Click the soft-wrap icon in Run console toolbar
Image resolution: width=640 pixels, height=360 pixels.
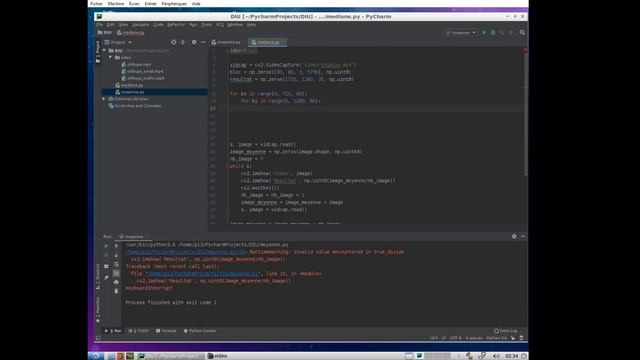pyautogui.click(x=116, y=264)
